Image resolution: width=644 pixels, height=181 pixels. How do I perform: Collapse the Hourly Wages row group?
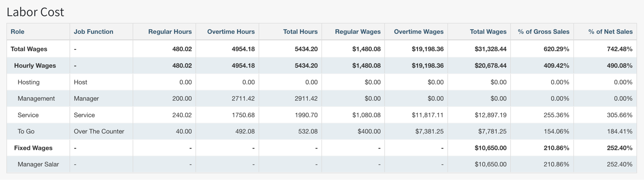point(35,66)
